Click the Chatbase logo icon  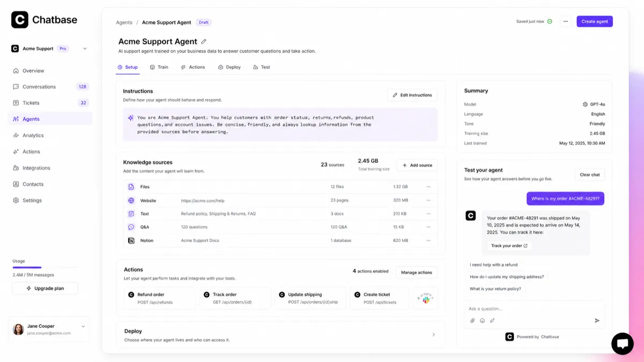(20, 20)
